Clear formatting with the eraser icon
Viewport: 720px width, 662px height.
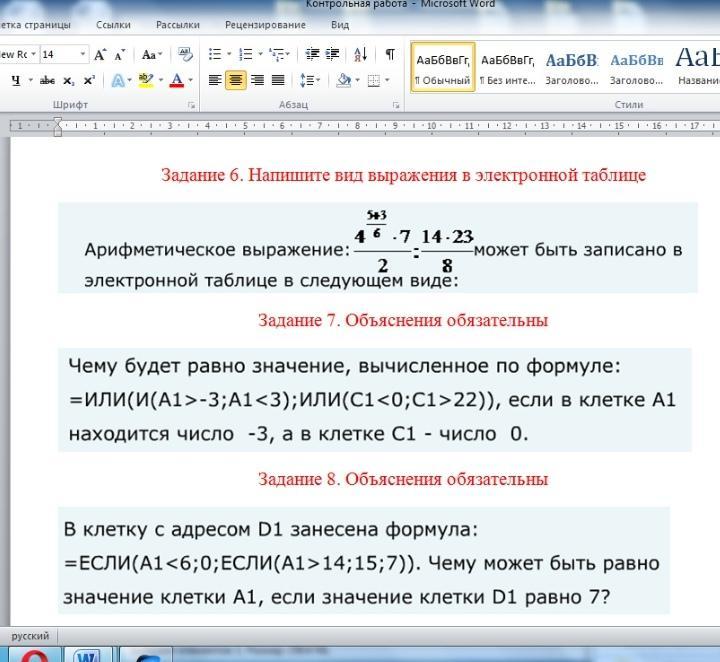pos(186,54)
